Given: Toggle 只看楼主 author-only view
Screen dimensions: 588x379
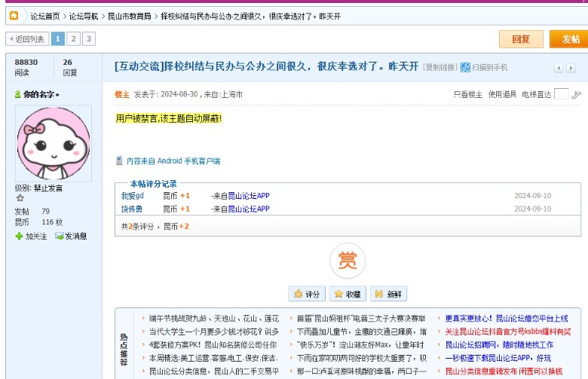Looking at the screenshot, I should pos(467,95).
